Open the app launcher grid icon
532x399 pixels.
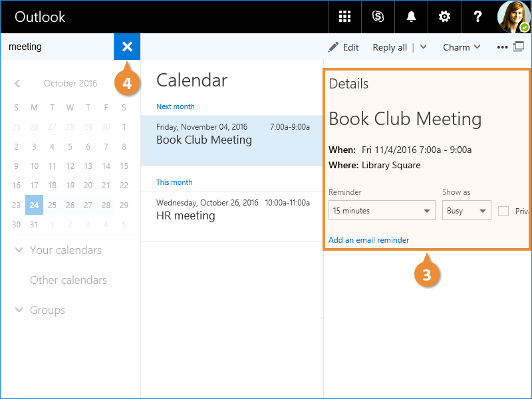[x=344, y=17]
